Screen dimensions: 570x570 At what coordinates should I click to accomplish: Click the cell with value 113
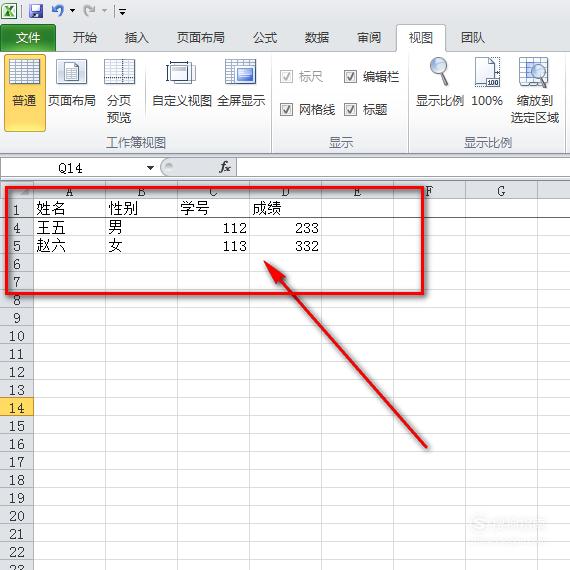213,245
